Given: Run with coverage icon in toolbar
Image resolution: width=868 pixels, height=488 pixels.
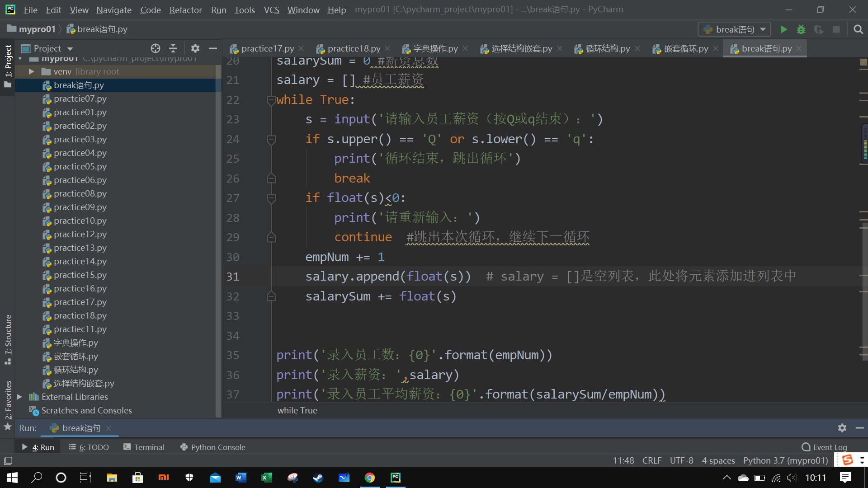Looking at the screenshot, I should [x=819, y=29].
